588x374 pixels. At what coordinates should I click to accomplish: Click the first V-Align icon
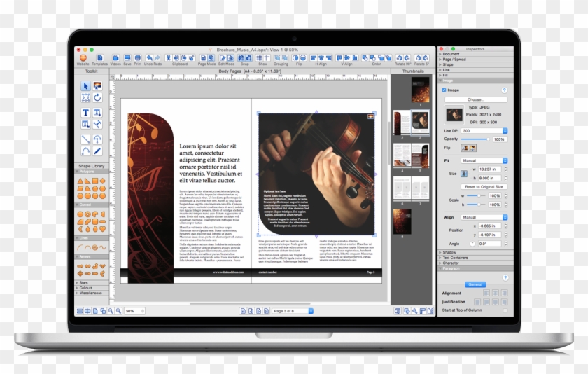click(x=339, y=57)
